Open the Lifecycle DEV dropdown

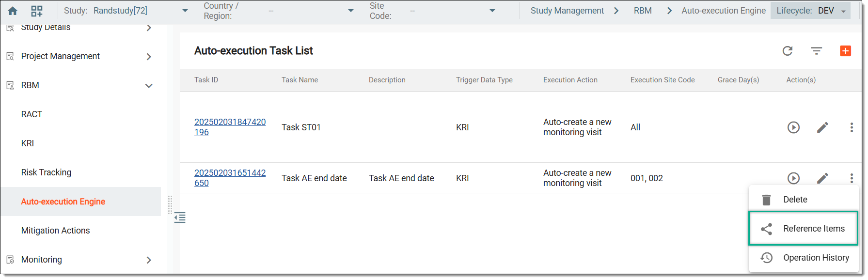(810, 11)
